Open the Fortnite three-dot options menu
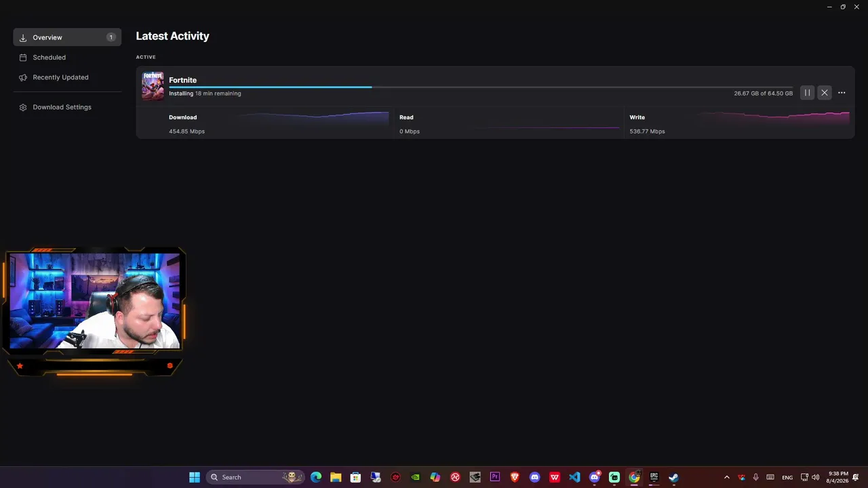 [842, 93]
